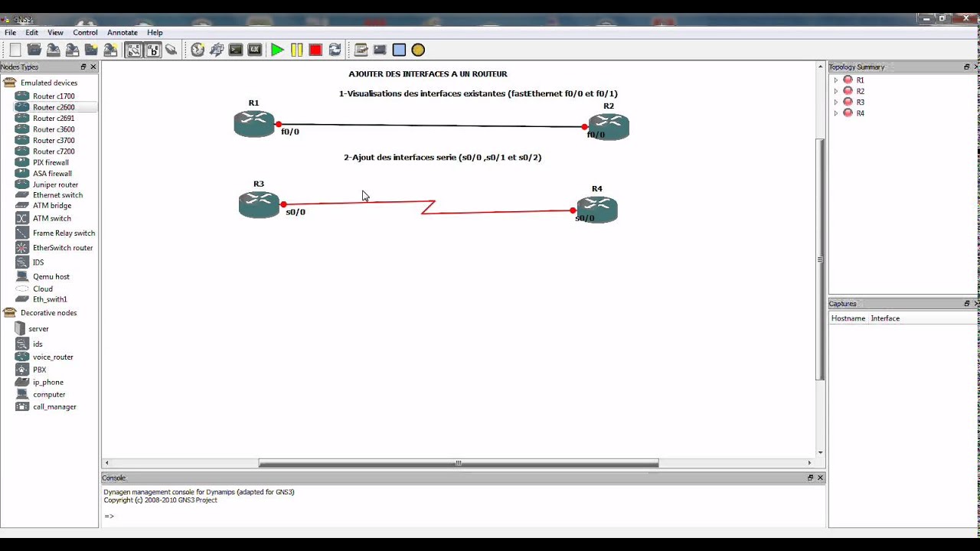This screenshot has height=551, width=980.
Task: Select Router c1700 node type
Action: (54, 96)
